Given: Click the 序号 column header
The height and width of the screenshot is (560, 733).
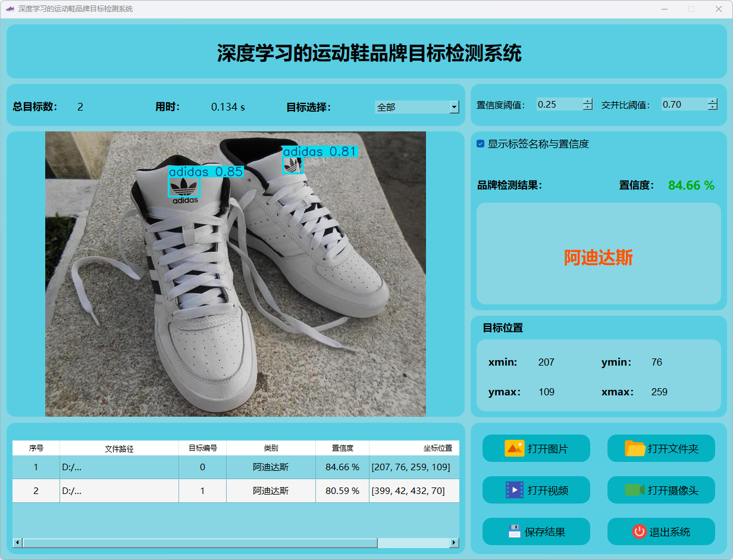Looking at the screenshot, I should 36,448.
